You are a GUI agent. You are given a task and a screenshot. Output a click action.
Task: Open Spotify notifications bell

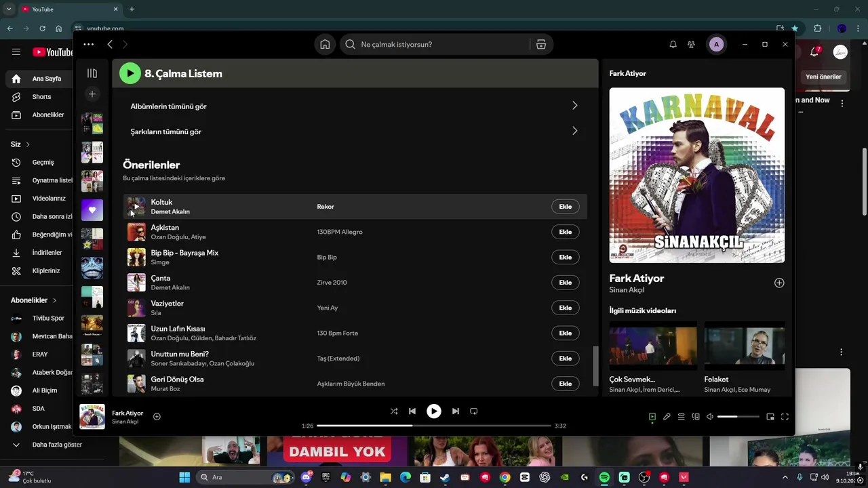(673, 44)
